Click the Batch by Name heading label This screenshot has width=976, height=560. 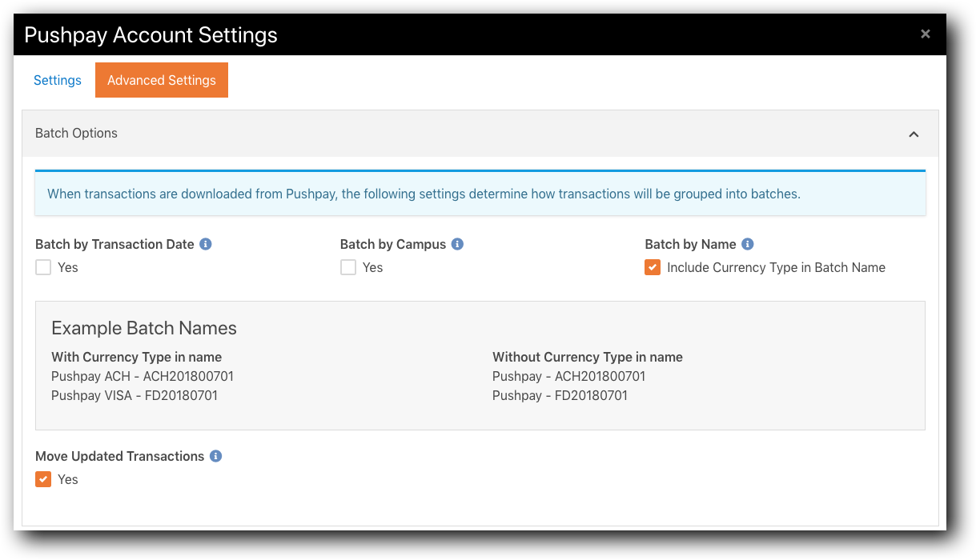690,243
